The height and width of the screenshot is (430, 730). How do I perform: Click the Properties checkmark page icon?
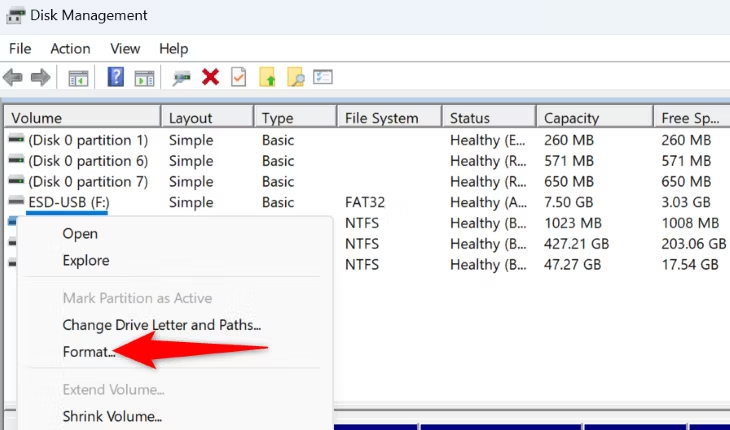(238, 77)
